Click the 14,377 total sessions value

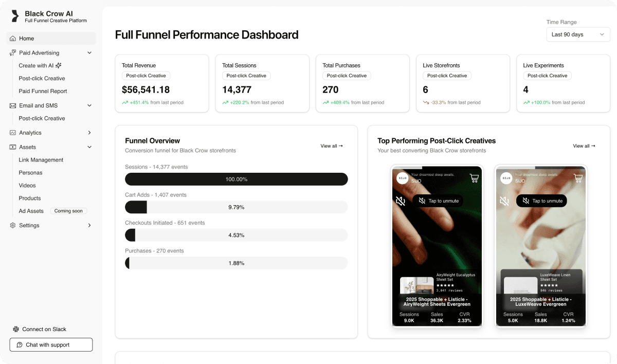coord(237,89)
